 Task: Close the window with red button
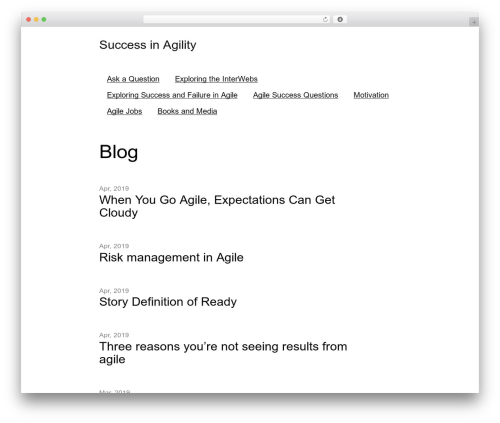(29, 20)
